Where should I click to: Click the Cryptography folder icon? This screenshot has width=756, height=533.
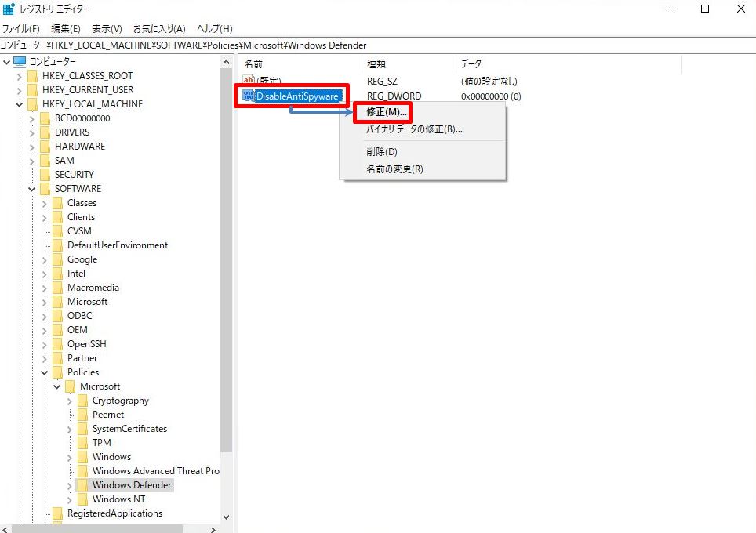(x=83, y=401)
